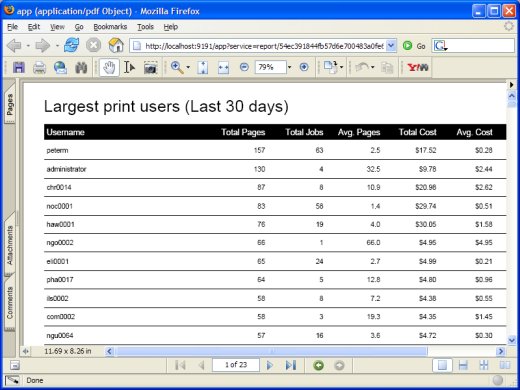The height and width of the screenshot is (390, 520).
Task: Click the Email document icon
Action: (x=60, y=68)
